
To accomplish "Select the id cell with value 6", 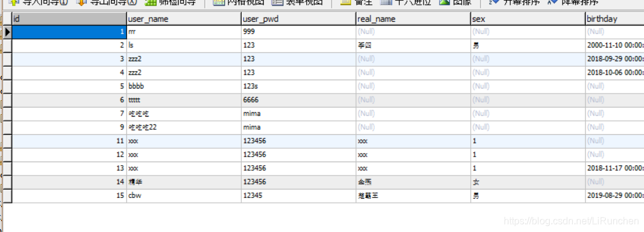I will tap(69, 100).
